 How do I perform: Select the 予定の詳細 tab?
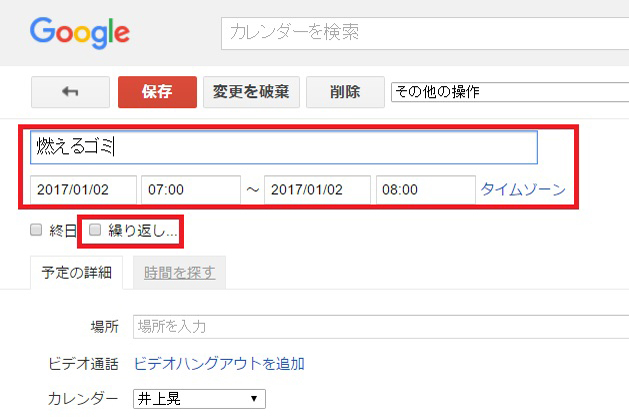(x=76, y=273)
